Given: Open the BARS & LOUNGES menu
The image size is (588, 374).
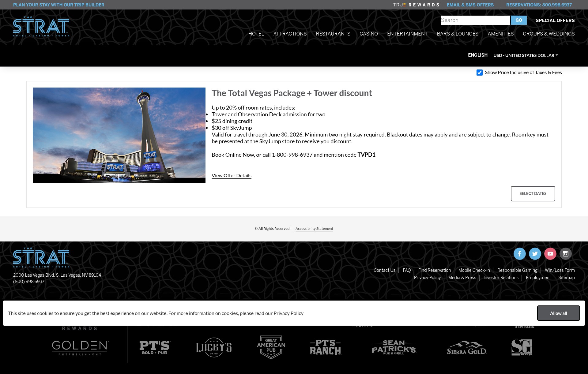Looking at the screenshot, I should [458, 34].
